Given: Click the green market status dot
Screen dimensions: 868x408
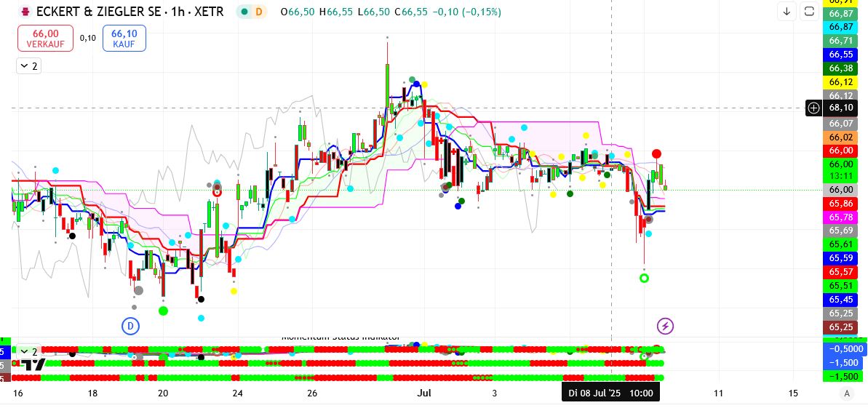Looking at the screenshot, I should (x=245, y=12).
